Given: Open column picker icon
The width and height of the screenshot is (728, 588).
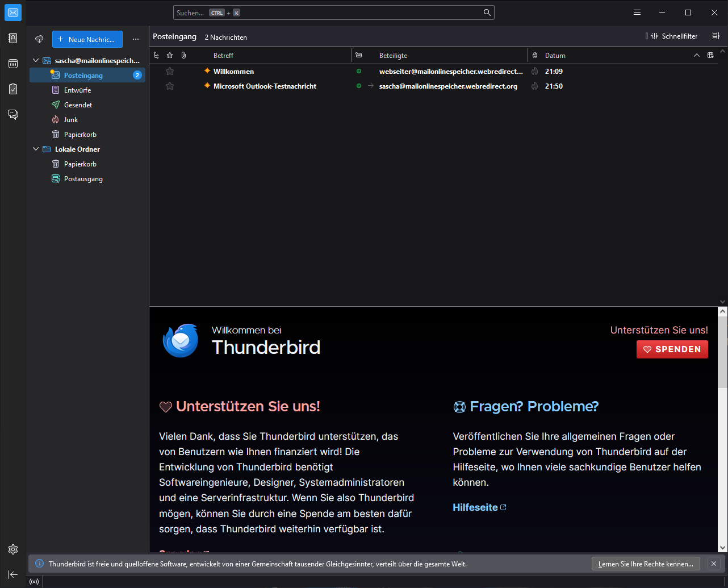Looking at the screenshot, I should [710, 55].
